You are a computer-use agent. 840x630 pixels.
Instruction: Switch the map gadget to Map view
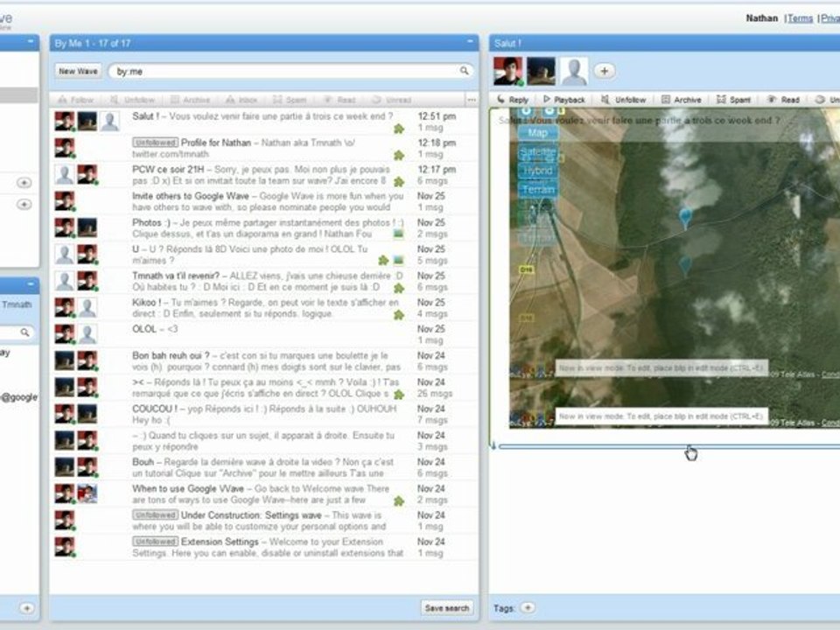pos(538,133)
